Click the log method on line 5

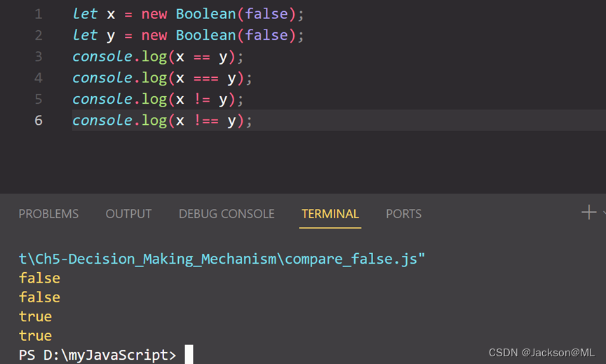pos(154,99)
